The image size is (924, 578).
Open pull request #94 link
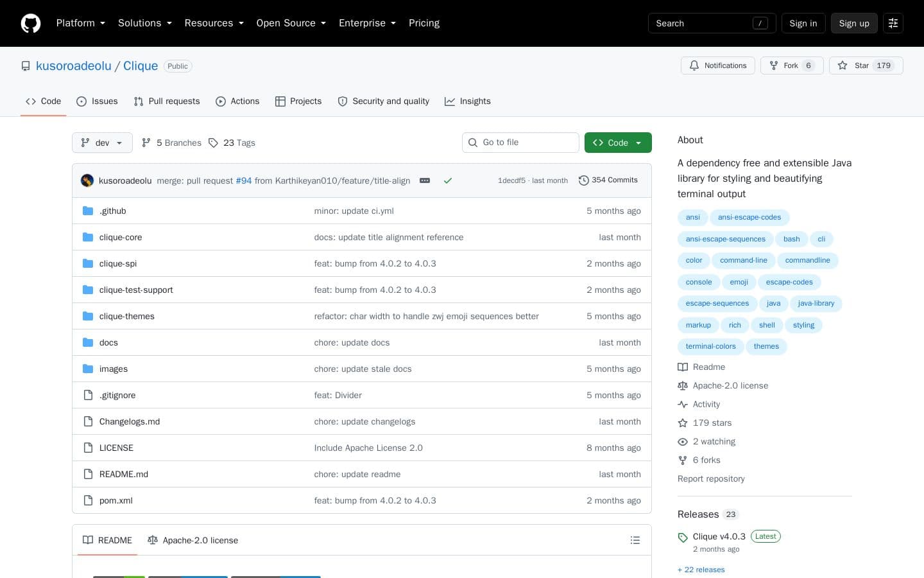pos(244,181)
